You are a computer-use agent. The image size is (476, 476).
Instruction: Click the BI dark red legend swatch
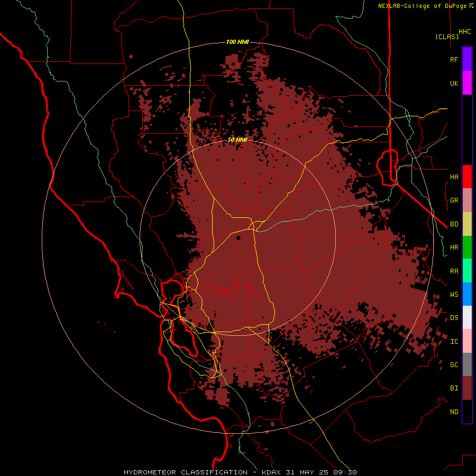click(467, 388)
